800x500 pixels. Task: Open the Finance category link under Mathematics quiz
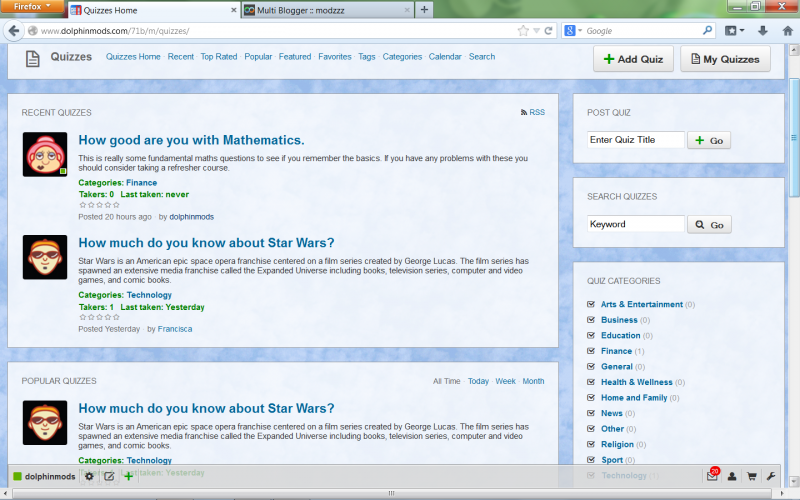(141, 183)
